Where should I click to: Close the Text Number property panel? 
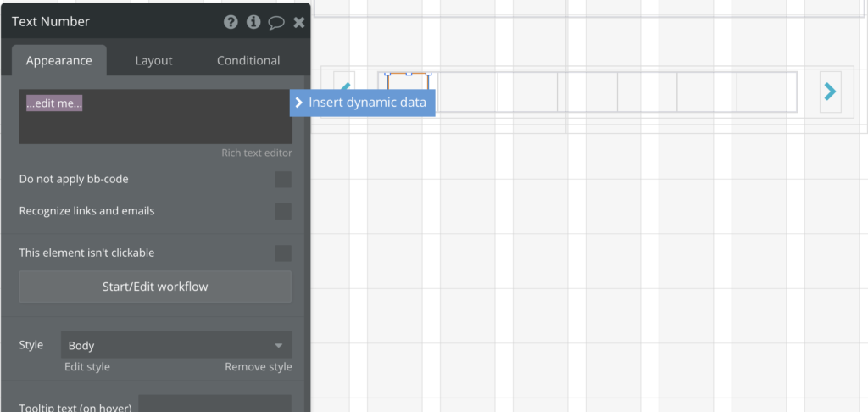(298, 23)
